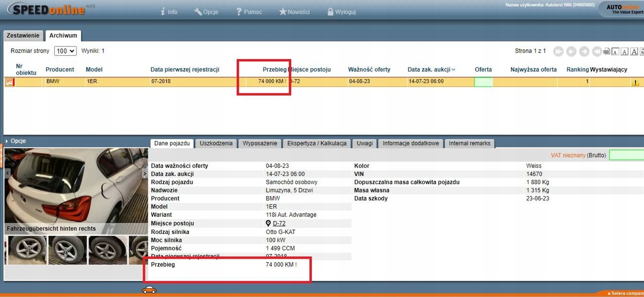Click the red object icon in BMW row
Viewport: 644px width, 297px height.
coord(10,82)
